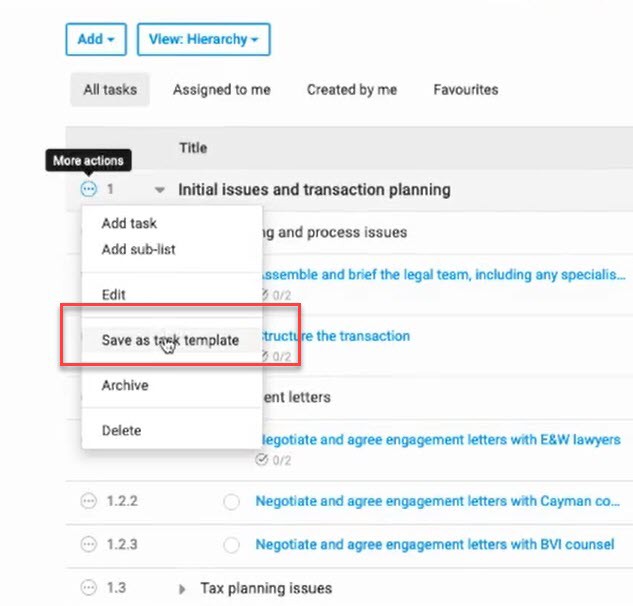Image resolution: width=633 pixels, height=606 pixels.
Task: Switch to the Assigned to me tab
Action: pos(221,90)
